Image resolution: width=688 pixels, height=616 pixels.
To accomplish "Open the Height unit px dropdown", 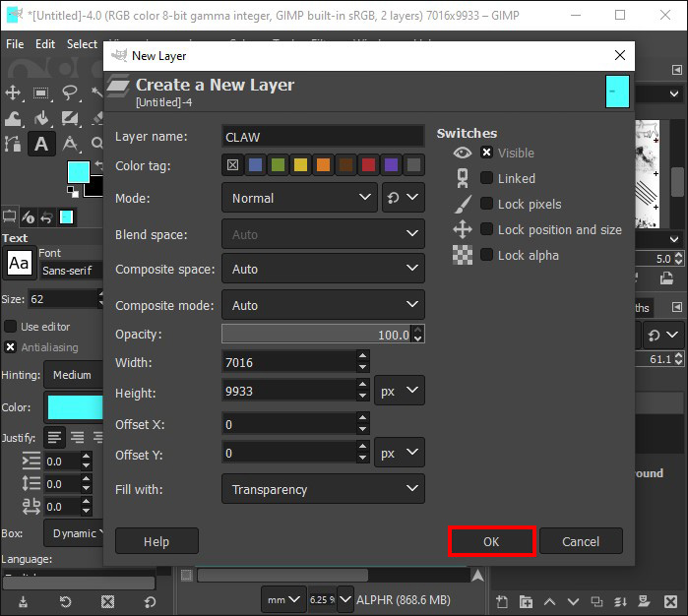I will 400,390.
